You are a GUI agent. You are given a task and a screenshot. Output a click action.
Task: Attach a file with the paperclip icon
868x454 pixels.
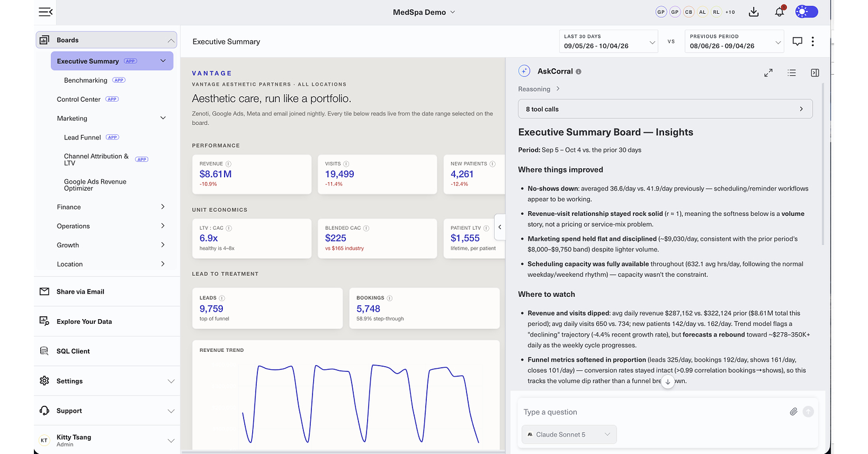click(x=793, y=412)
